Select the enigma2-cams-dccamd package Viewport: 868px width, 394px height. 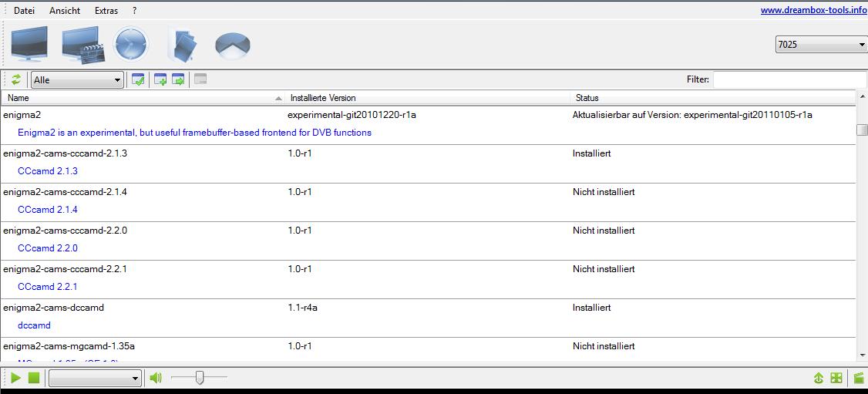pos(428,318)
